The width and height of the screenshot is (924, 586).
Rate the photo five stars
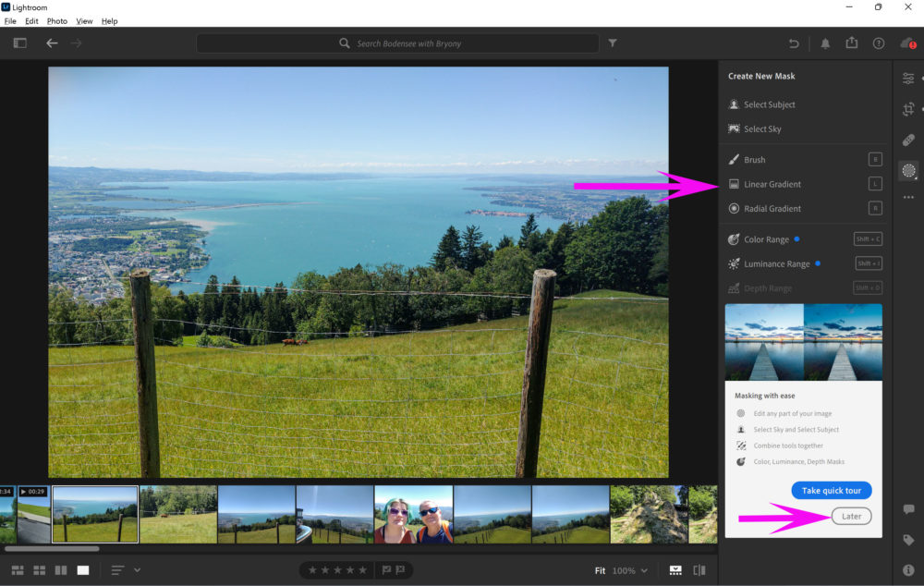pos(363,570)
